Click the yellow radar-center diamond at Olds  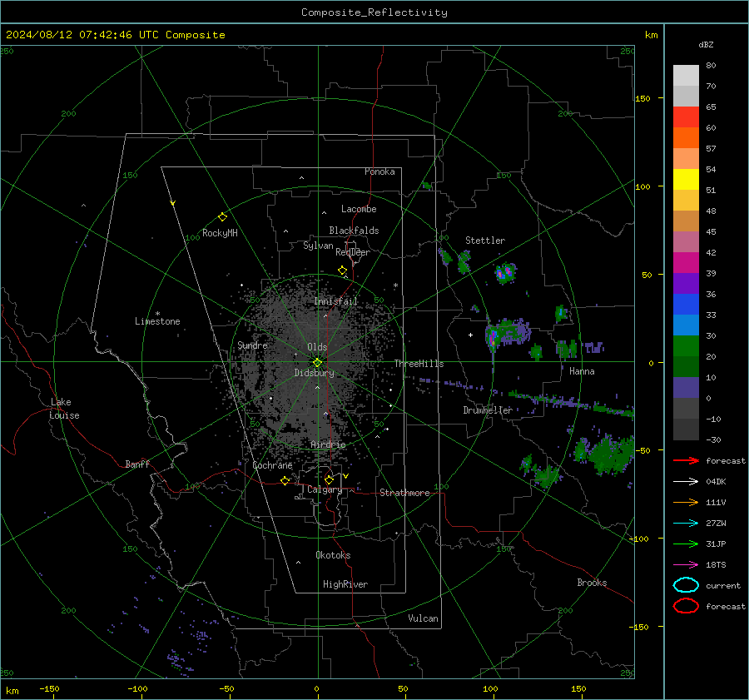click(x=318, y=363)
